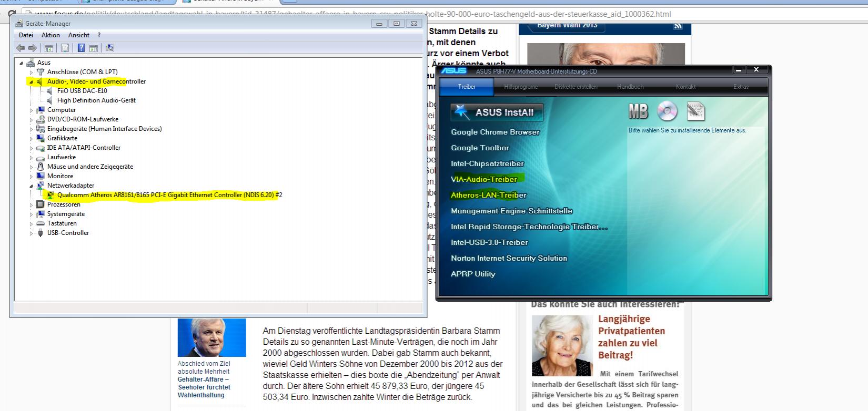The height and width of the screenshot is (411, 868).
Task: Open the Aktion menu in Geräte-Manager
Action: pos(51,35)
